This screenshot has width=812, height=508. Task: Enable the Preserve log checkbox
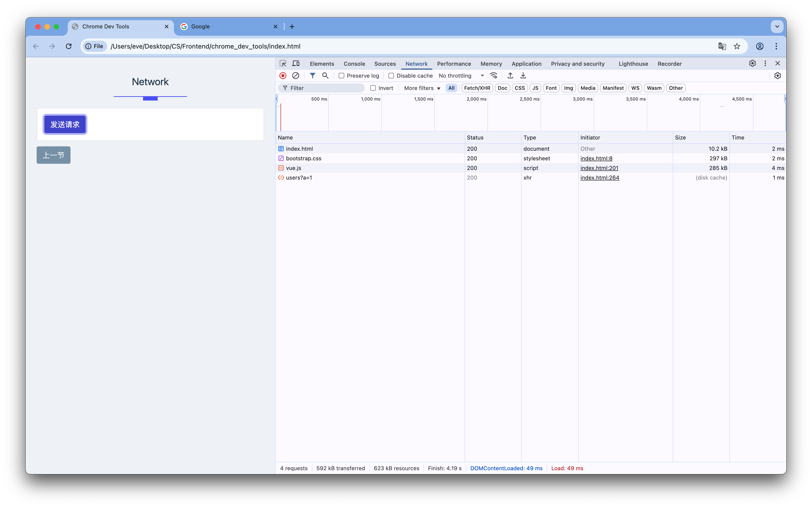tap(341, 76)
